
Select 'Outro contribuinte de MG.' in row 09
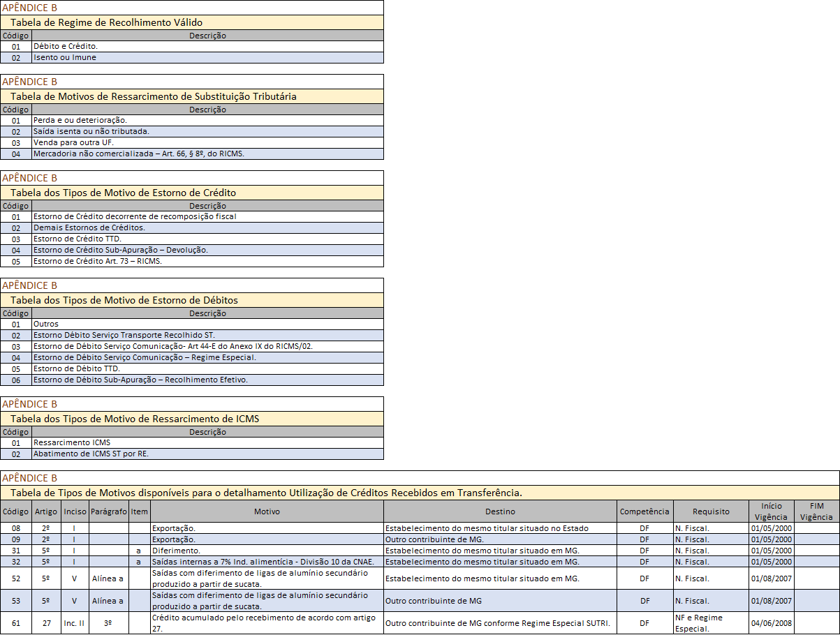501,539
